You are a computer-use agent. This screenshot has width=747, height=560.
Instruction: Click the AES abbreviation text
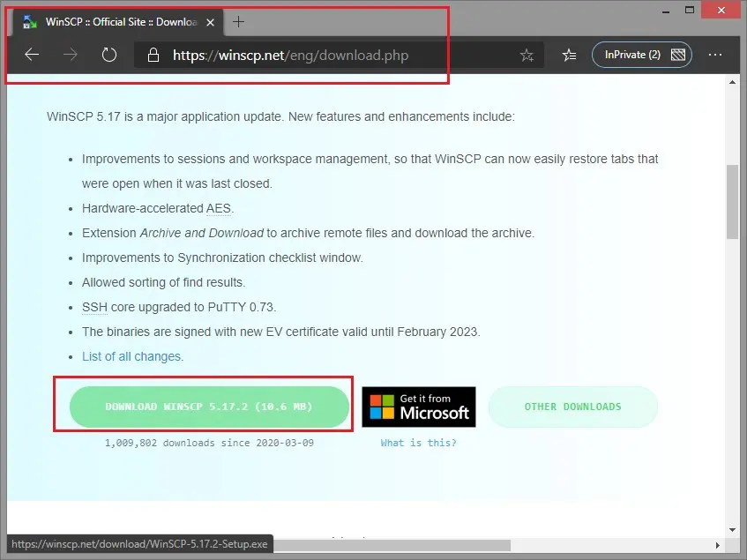click(218, 208)
